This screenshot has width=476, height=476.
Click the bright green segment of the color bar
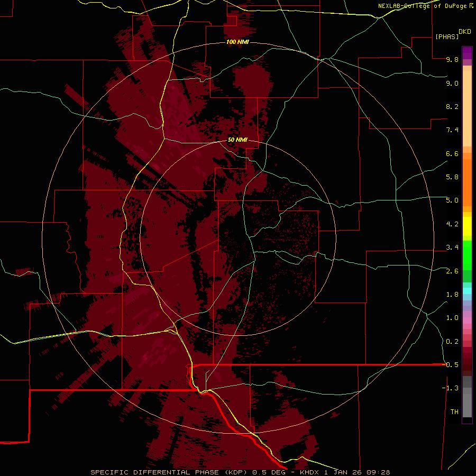[x=467, y=255]
